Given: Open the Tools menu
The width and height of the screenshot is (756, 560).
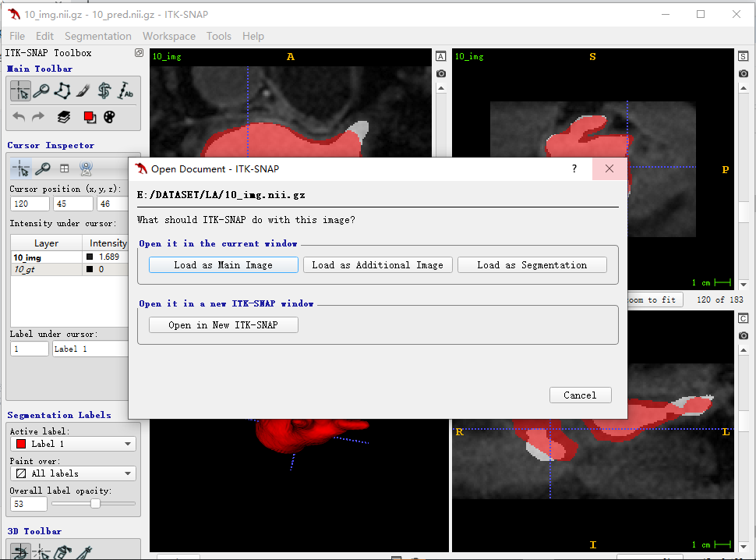Looking at the screenshot, I should point(219,36).
